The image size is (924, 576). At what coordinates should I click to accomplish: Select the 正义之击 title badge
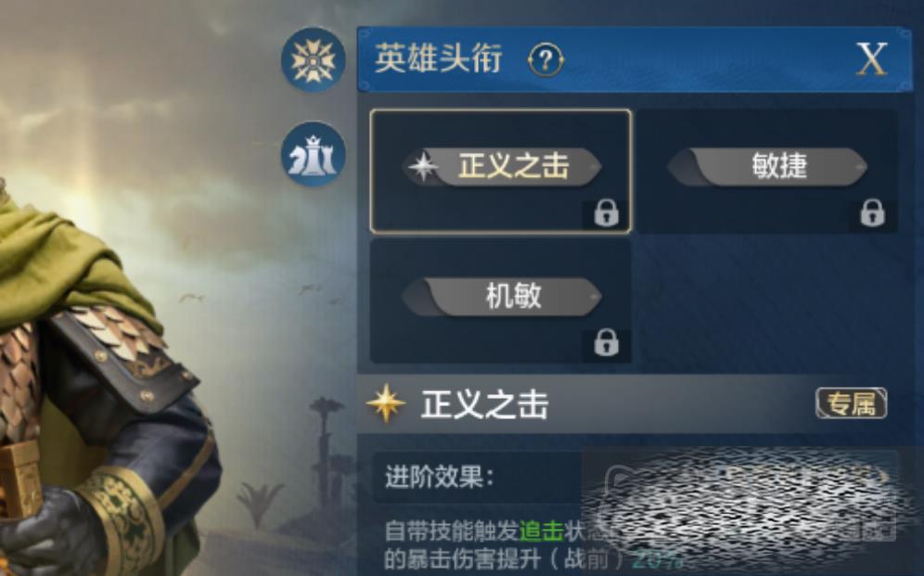point(502,167)
